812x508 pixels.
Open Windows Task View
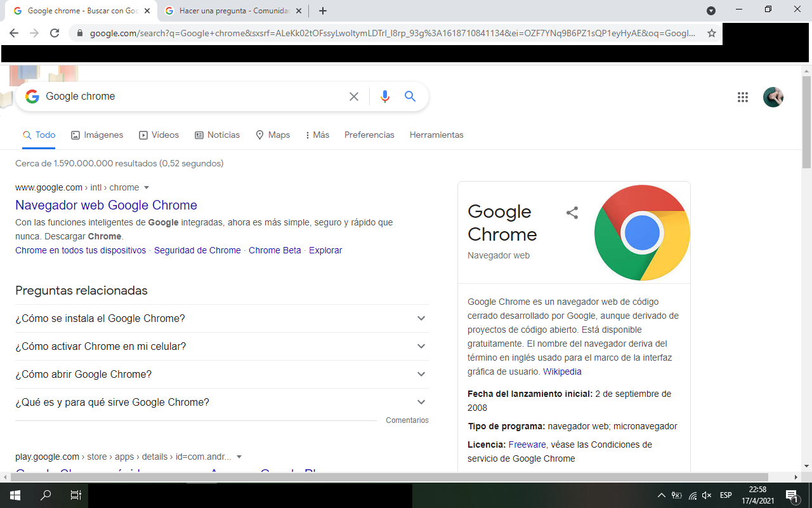pyautogui.click(x=75, y=495)
